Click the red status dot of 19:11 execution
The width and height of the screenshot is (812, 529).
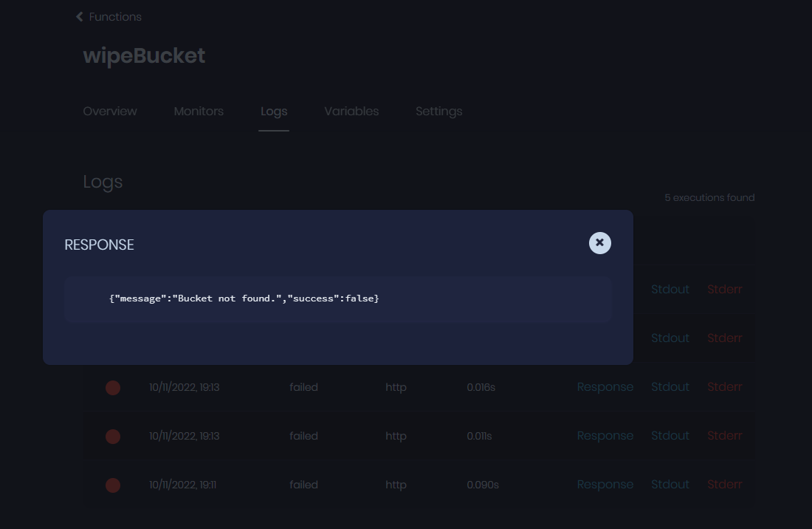tap(113, 485)
